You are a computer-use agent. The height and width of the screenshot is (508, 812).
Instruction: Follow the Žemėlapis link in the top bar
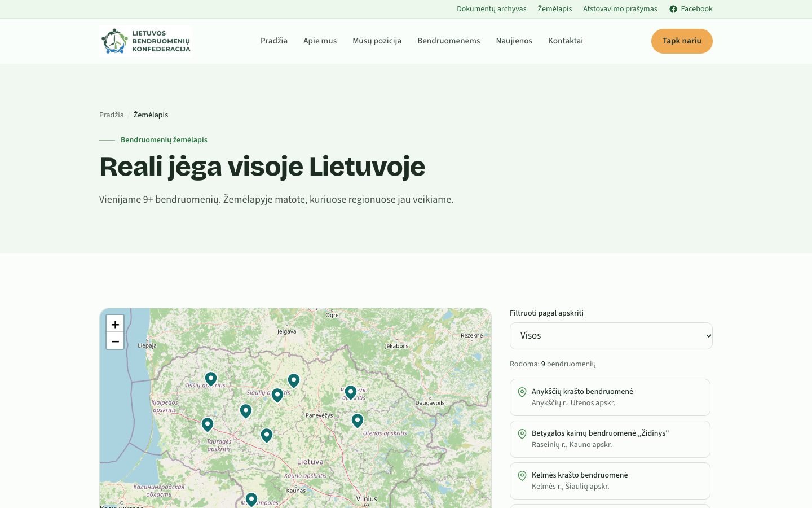555,9
